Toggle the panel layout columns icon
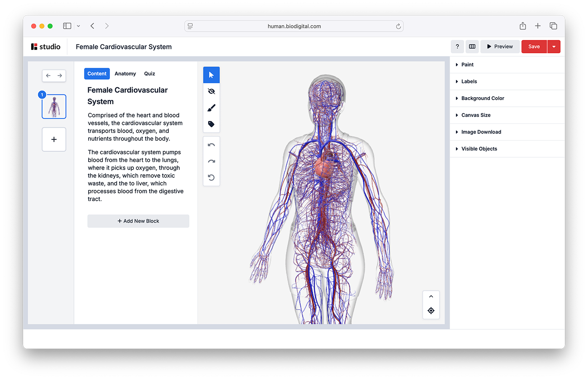 (x=472, y=47)
